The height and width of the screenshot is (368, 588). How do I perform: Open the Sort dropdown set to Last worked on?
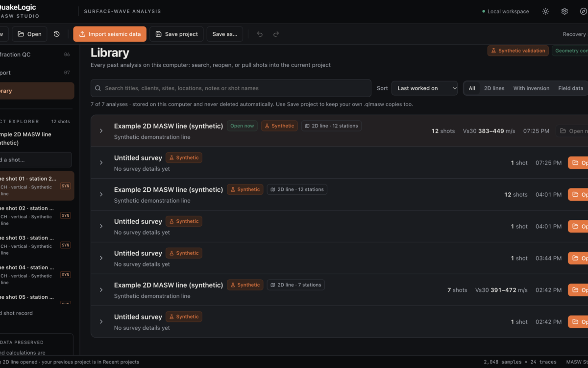point(424,88)
